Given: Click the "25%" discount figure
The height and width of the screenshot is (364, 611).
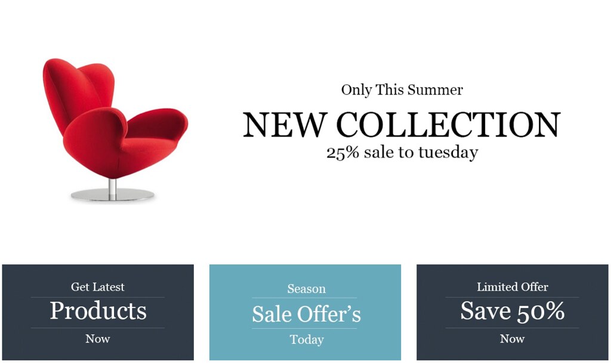Looking at the screenshot, I should (342, 153).
